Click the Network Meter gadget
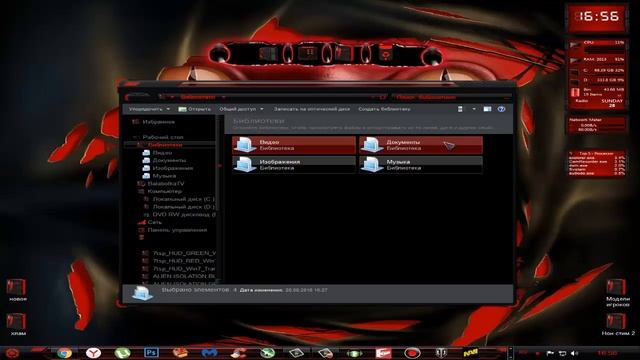This screenshot has height=360, width=640. click(597, 125)
